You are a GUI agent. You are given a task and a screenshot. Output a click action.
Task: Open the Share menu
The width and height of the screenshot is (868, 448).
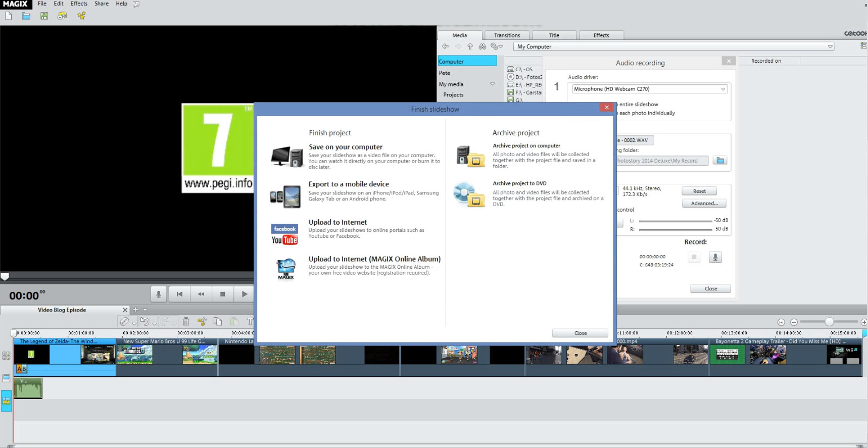click(102, 4)
